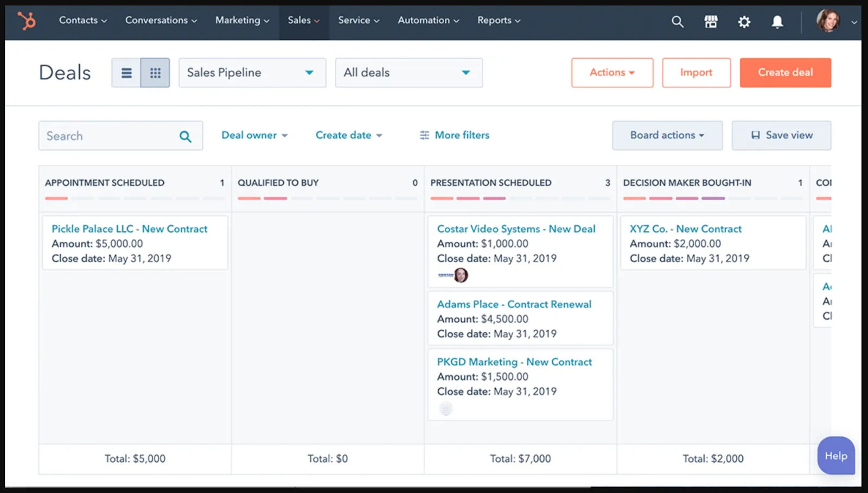Open the PKGD Marketing - New Contract deal
Image resolution: width=868 pixels, height=493 pixels.
pyautogui.click(x=514, y=362)
